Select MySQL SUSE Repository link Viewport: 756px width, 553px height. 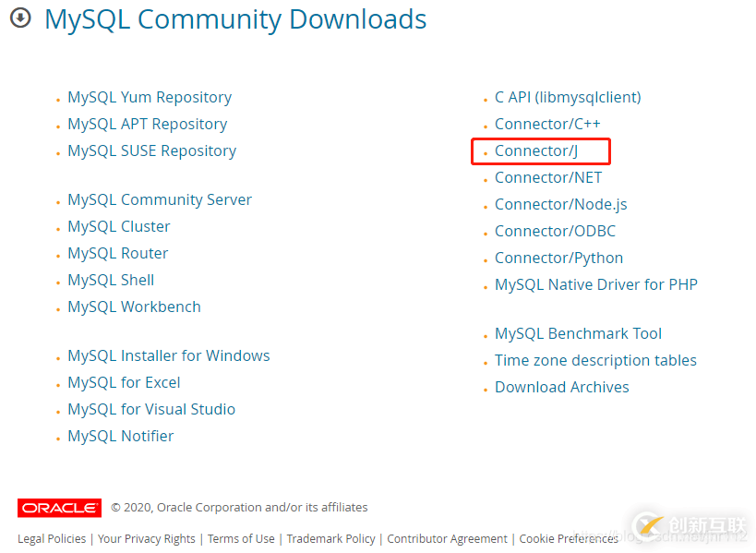[x=151, y=150]
